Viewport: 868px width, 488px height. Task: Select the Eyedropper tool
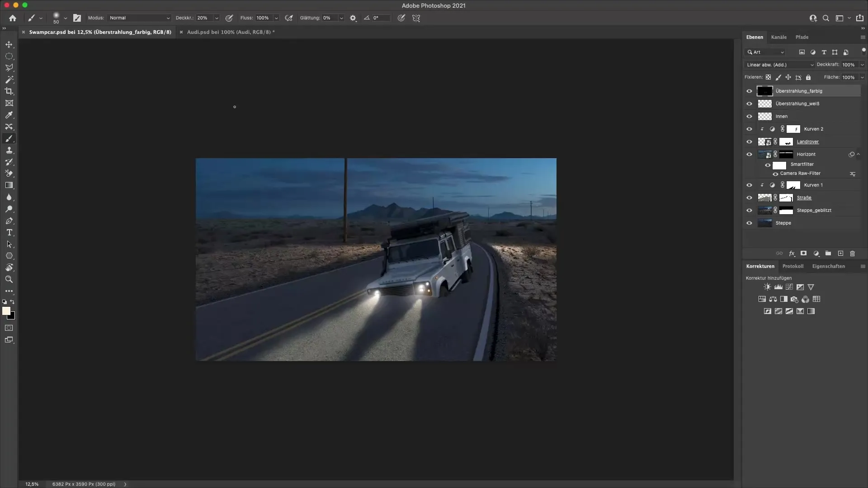coord(9,115)
